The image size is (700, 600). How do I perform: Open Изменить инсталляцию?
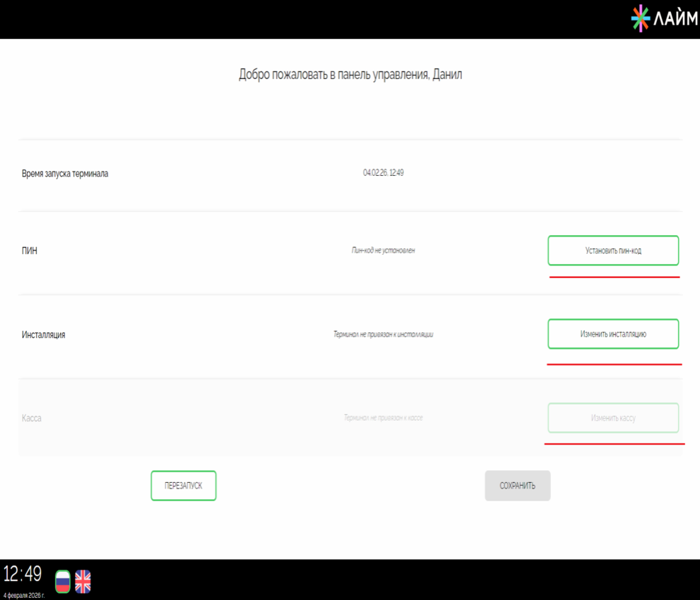[x=613, y=334]
